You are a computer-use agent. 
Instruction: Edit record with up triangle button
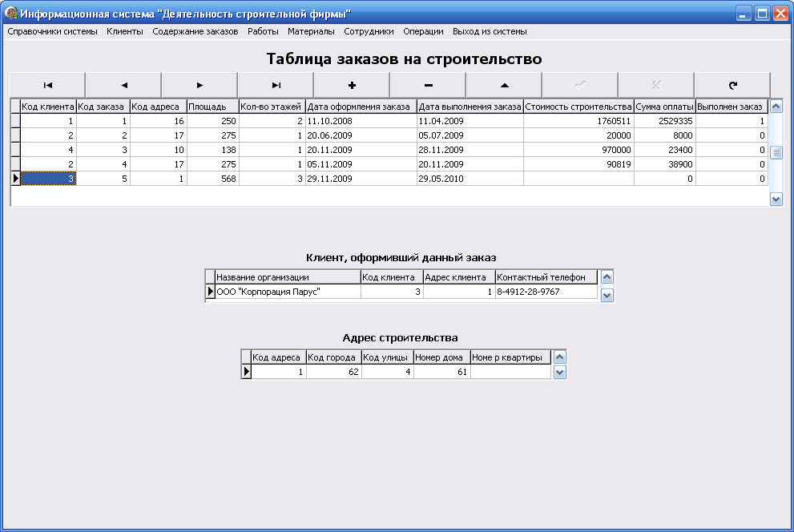tap(504, 85)
